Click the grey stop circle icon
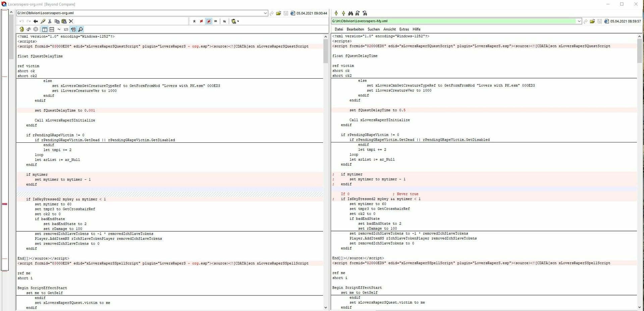This screenshot has width=644, height=311. pyautogui.click(x=36, y=29)
